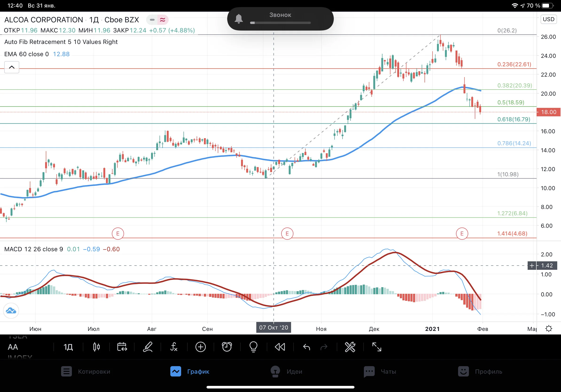Switch to the Котировки tab
This screenshot has width=561, height=392.
[x=86, y=372]
